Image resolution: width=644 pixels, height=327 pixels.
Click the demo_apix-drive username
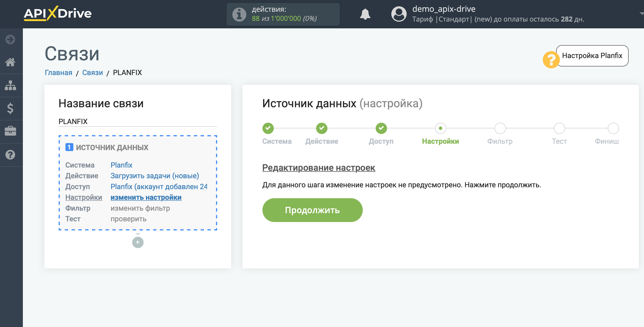click(444, 9)
